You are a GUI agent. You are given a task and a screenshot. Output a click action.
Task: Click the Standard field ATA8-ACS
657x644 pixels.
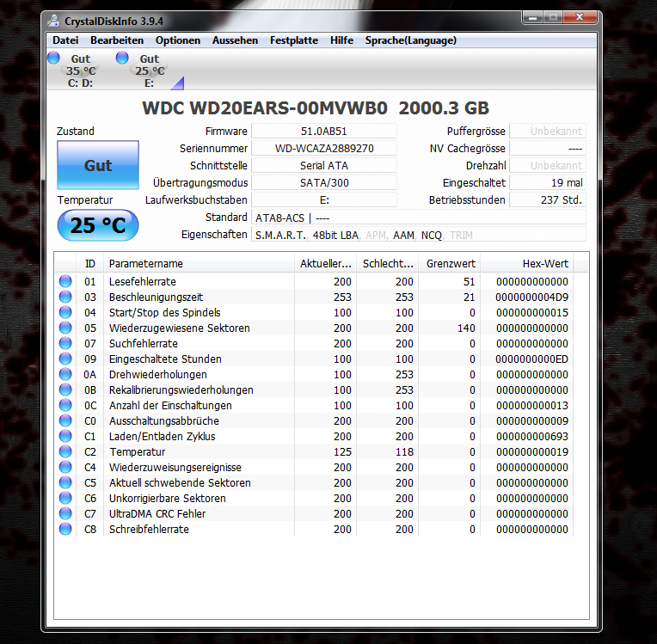click(x=419, y=218)
